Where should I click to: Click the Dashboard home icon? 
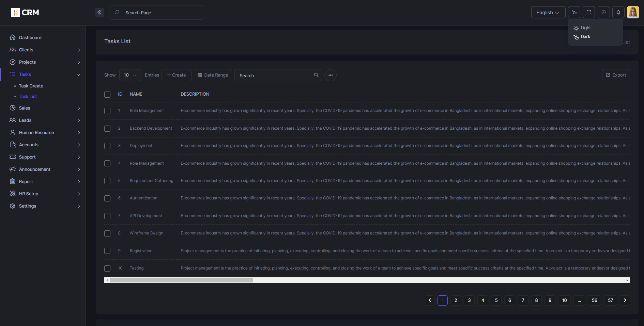click(x=13, y=37)
